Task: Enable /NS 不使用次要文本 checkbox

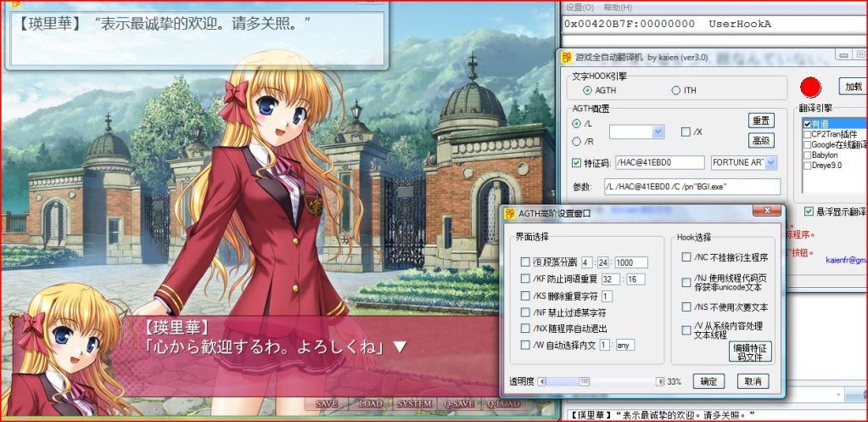Action: point(686,307)
